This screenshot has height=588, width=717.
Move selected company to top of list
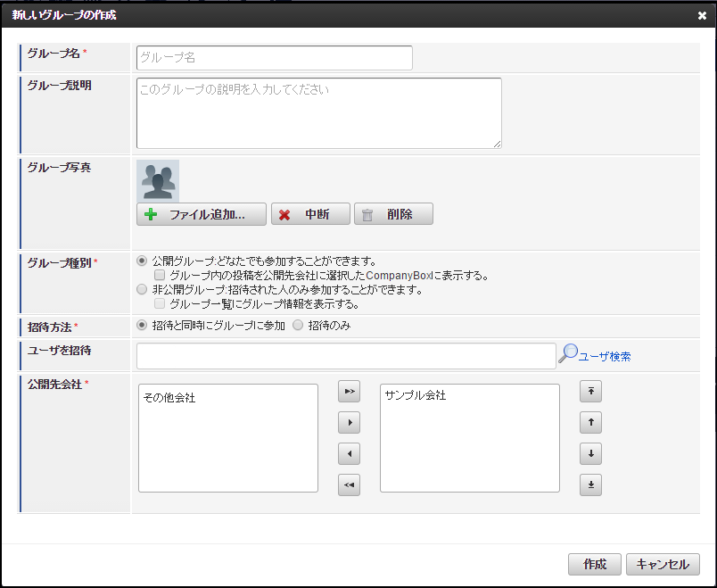590,391
